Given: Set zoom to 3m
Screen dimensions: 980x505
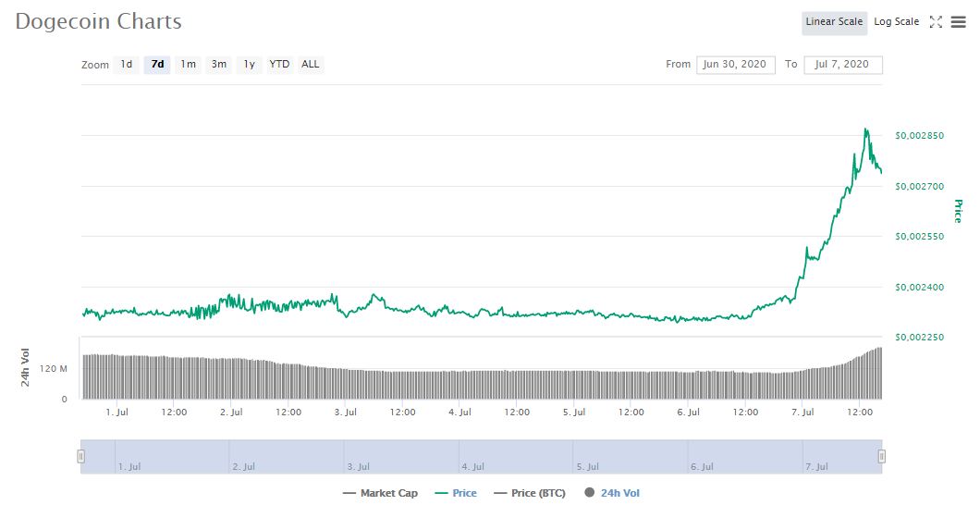Looking at the screenshot, I should [218, 65].
